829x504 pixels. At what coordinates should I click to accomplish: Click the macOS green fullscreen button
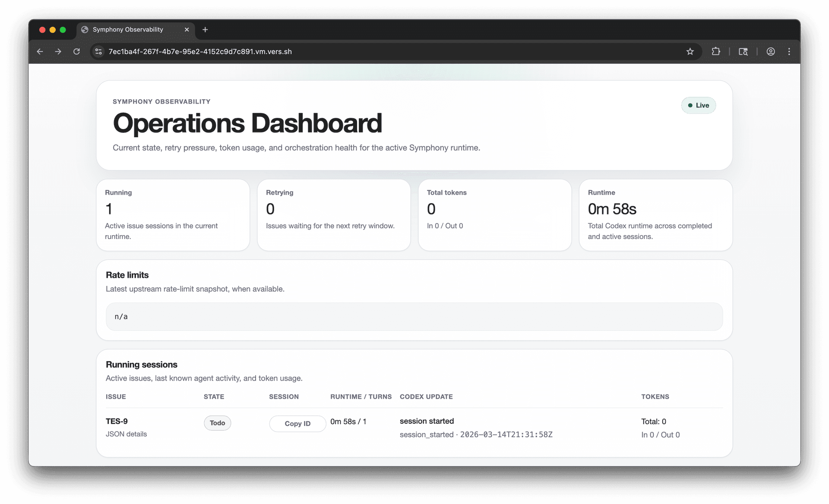point(63,29)
